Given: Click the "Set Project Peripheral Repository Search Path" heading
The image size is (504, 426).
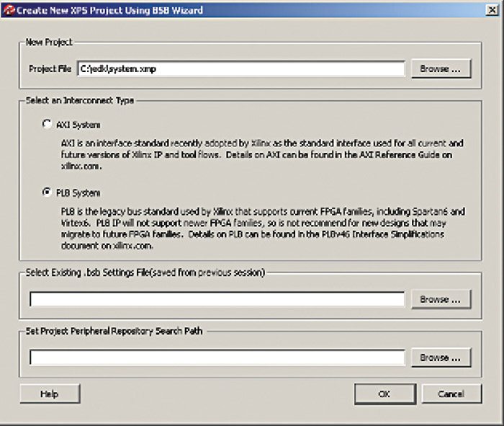Looking at the screenshot, I should coord(114,331).
